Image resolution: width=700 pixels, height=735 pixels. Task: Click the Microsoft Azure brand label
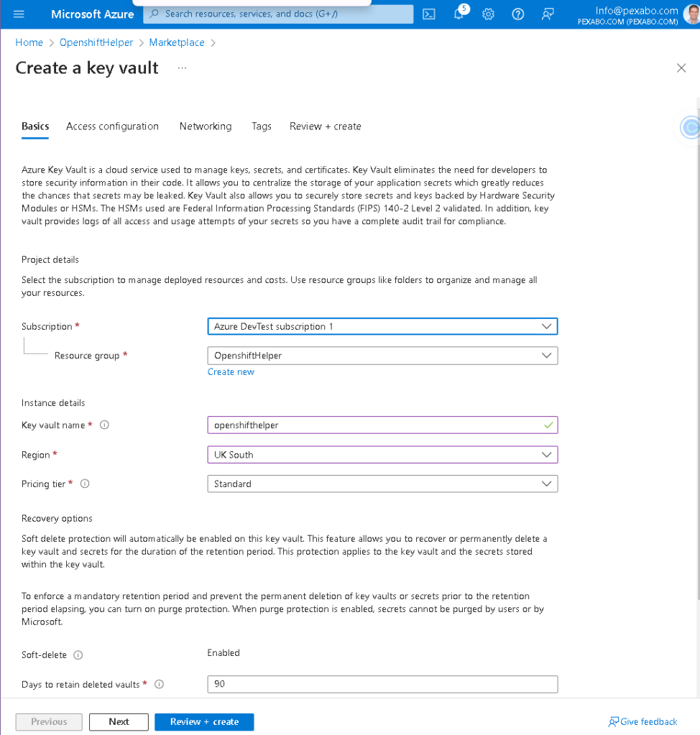(93, 14)
